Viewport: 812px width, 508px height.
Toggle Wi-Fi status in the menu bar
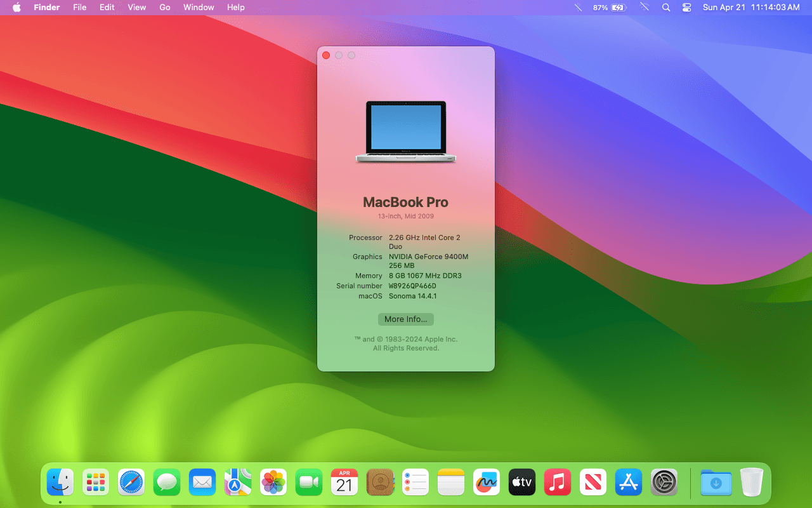[x=645, y=8]
